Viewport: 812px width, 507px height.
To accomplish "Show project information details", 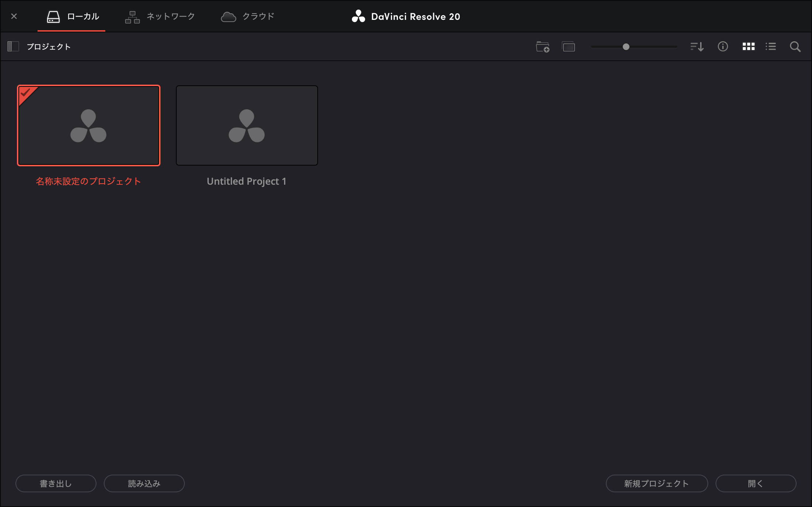I will [723, 47].
